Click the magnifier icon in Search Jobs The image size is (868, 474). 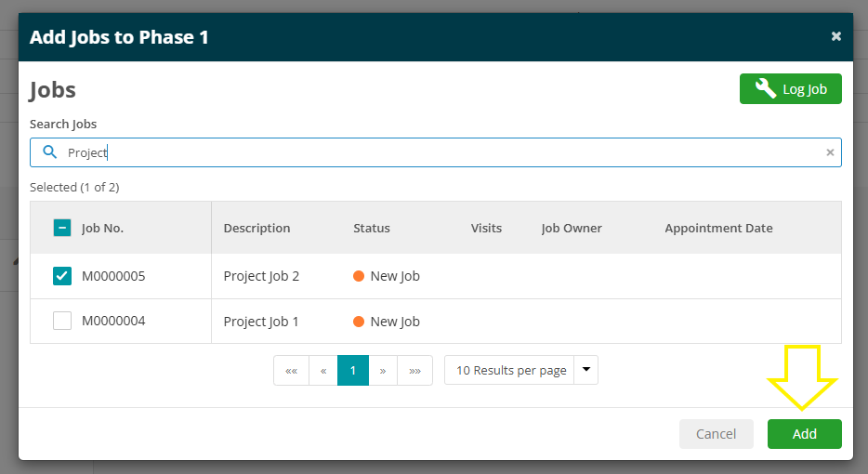pyautogui.click(x=50, y=151)
